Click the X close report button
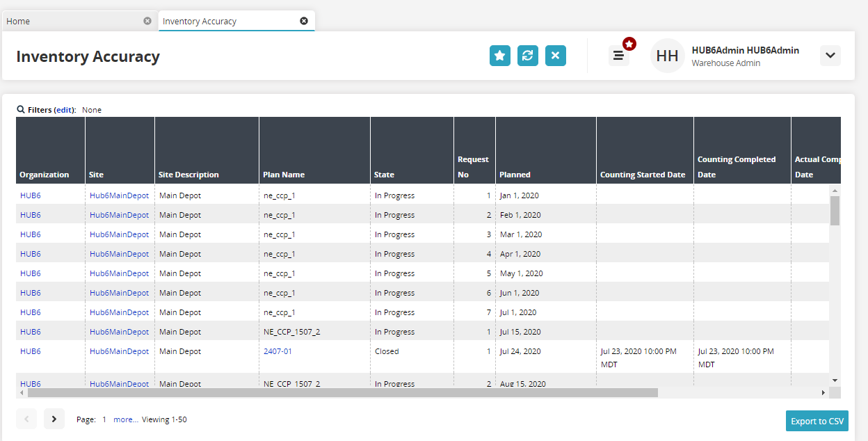The height and width of the screenshot is (441, 868). (x=555, y=56)
